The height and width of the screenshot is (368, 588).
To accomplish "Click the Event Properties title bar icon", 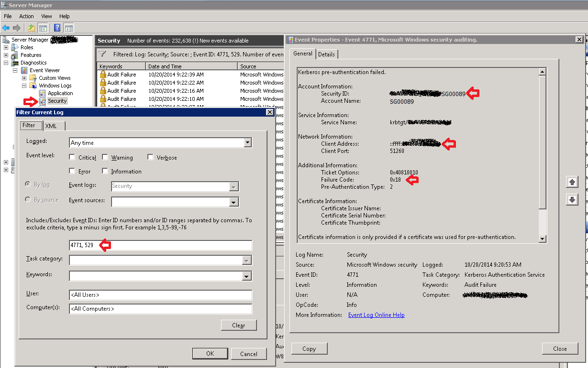I will (x=290, y=40).
